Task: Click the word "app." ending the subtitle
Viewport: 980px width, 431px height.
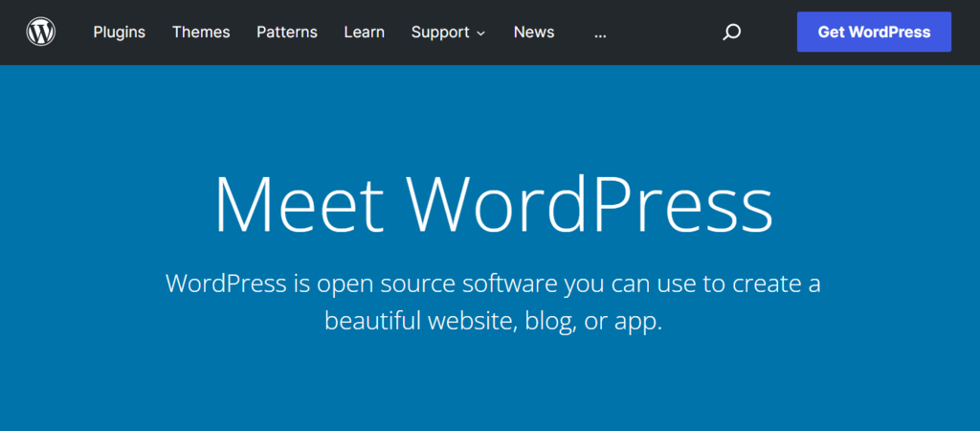Action: coord(637,322)
